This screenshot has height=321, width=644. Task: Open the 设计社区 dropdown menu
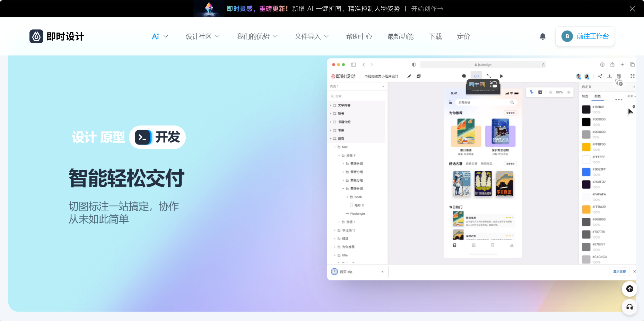click(x=202, y=36)
